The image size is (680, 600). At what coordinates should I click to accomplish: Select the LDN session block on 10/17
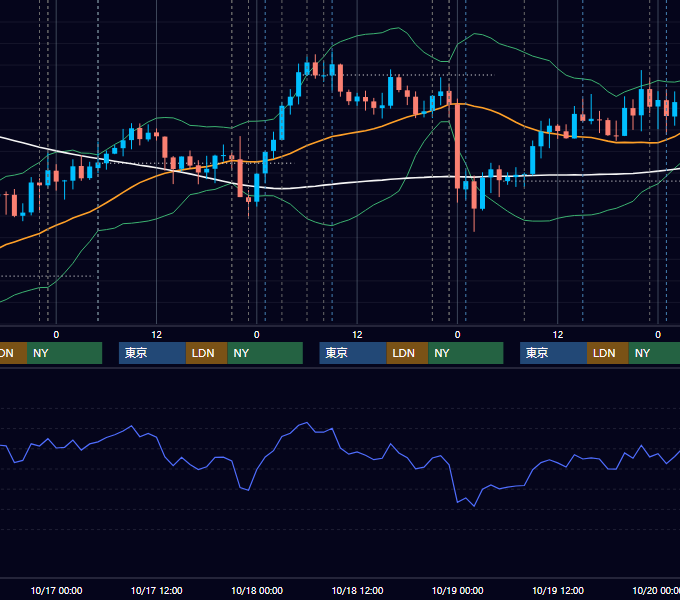pos(206,353)
